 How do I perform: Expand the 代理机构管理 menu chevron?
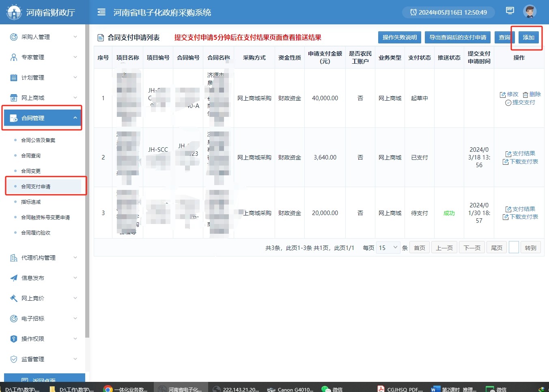[75, 258]
